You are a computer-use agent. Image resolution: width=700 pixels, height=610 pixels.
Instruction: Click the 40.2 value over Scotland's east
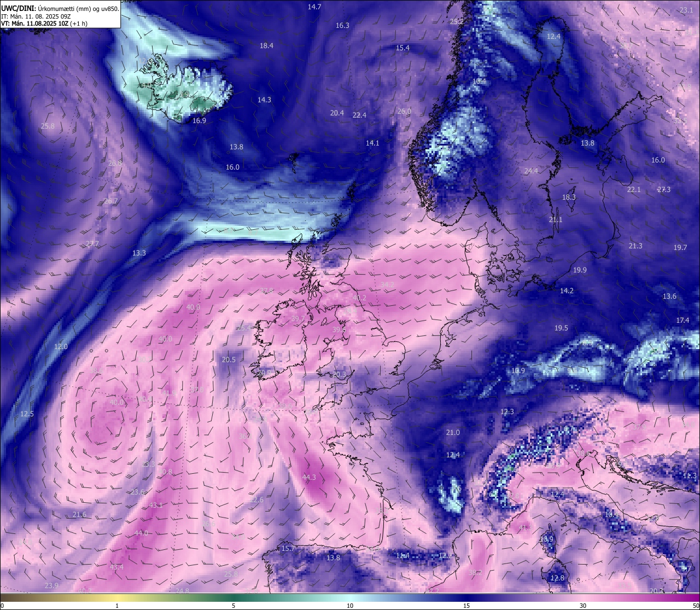[359, 299]
